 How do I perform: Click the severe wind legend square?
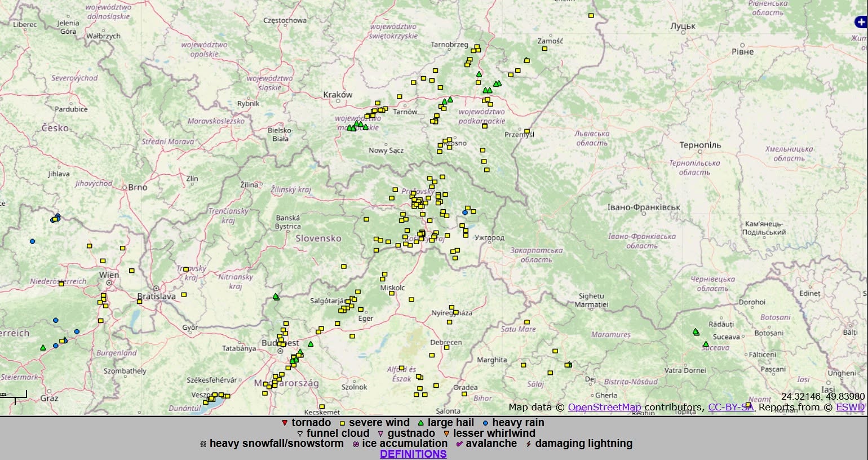point(342,423)
